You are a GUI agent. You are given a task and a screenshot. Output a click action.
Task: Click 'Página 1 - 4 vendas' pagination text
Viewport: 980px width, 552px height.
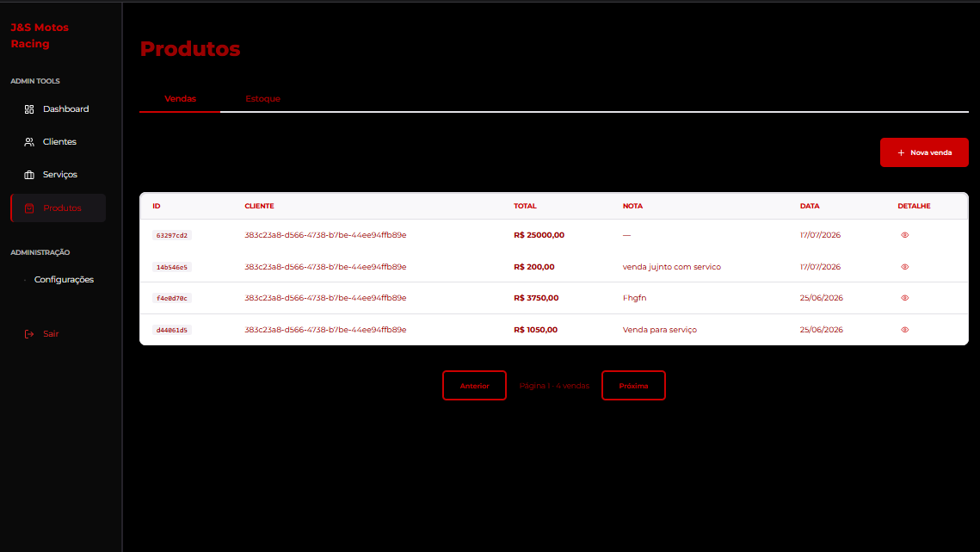point(554,386)
